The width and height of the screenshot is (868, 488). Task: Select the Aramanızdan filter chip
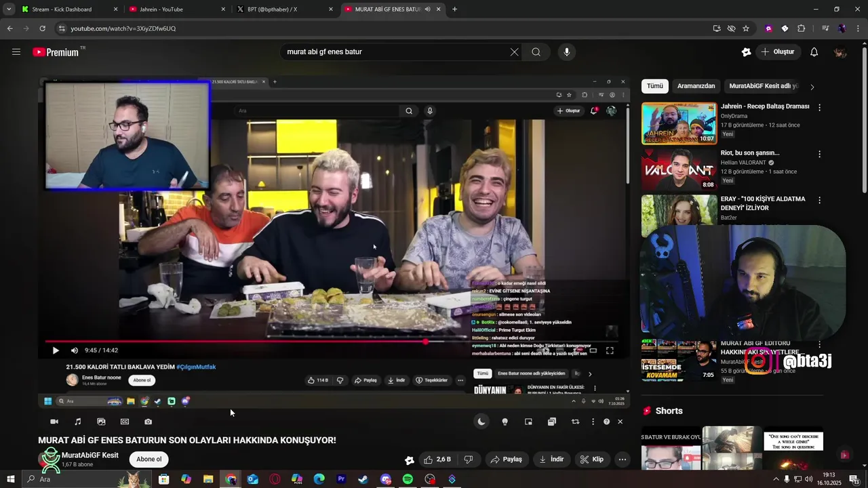[696, 86]
